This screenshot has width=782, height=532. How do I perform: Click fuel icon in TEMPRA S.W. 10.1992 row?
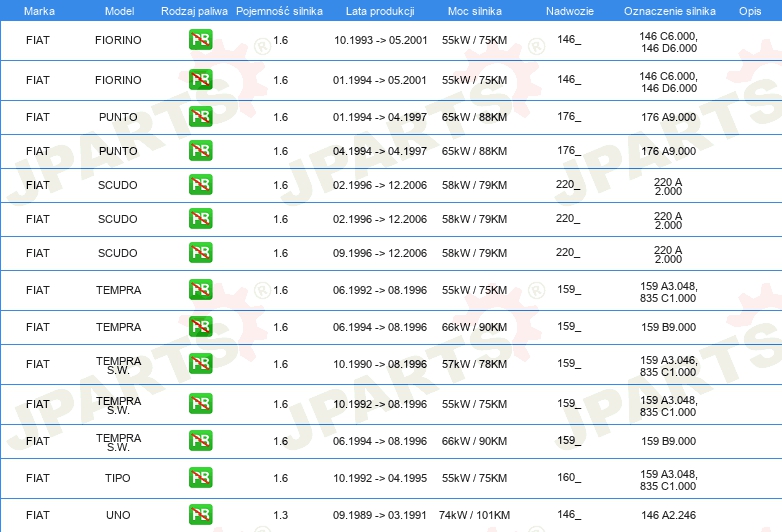[200, 403]
